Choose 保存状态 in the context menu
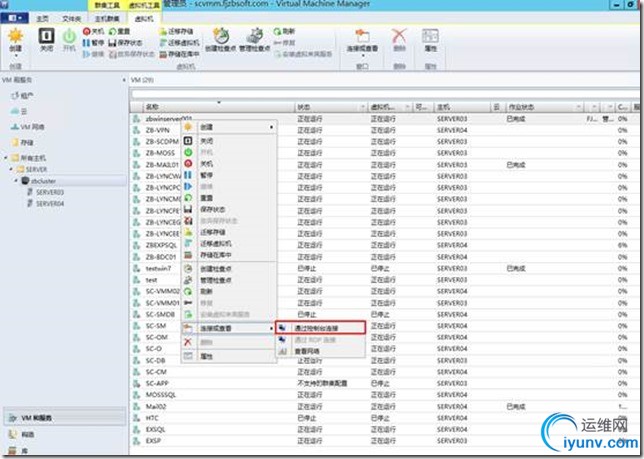Image resolution: width=644 pixels, height=459 pixels. pos(229,209)
